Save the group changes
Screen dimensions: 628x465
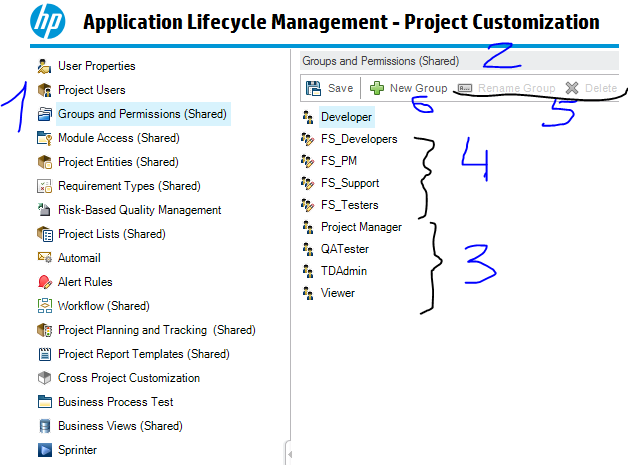tap(330, 88)
